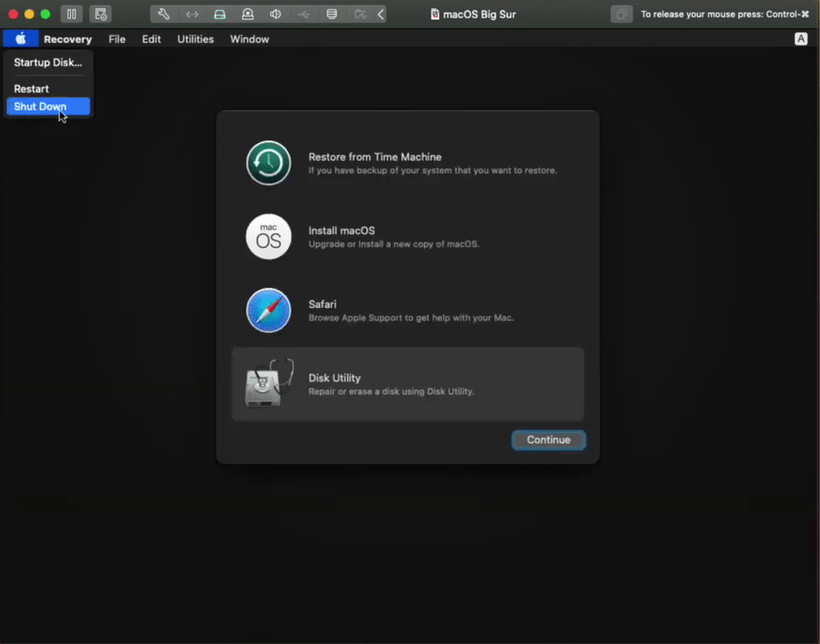Click the green zoom window button

[x=46, y=14]
